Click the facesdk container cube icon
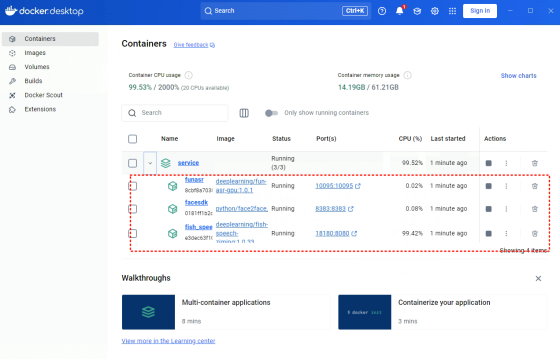This screenshot has height=360, width=560. (x=172, y=209)
